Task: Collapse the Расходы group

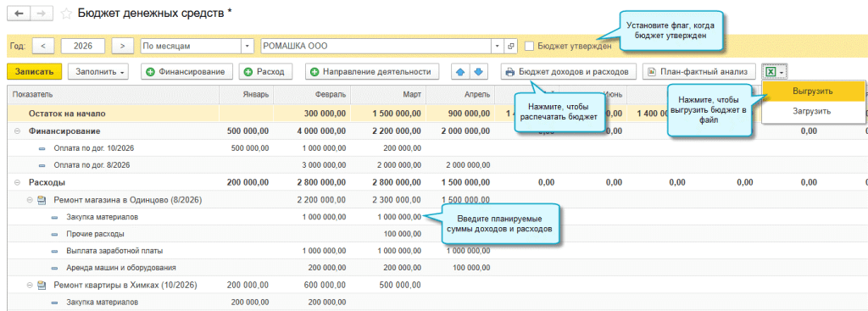Action: tap(17, 182)
